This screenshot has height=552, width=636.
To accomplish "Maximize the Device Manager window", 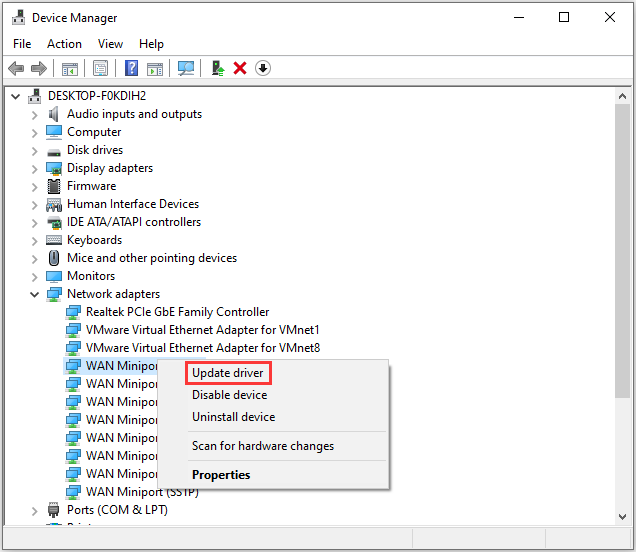I will click(564, 17).
